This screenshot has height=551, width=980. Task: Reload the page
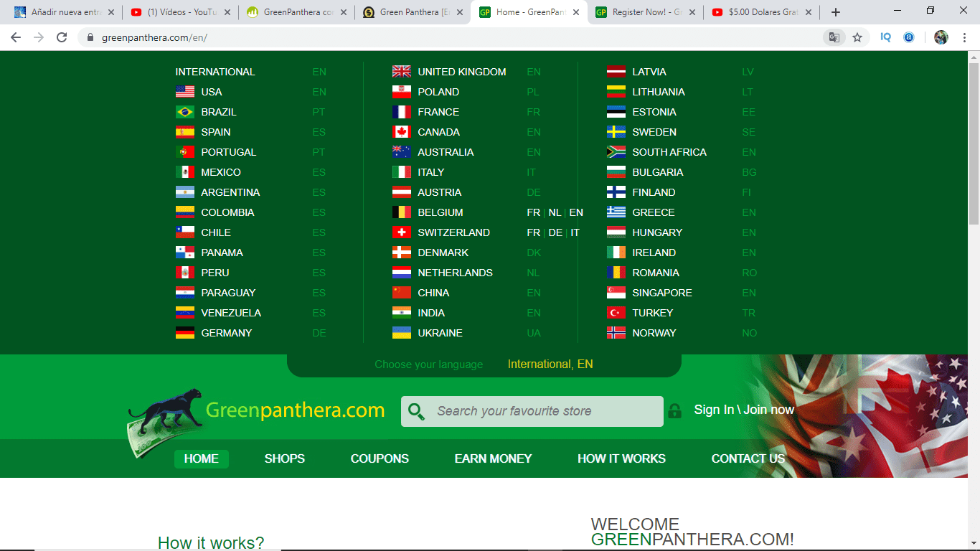click(62, 37)
